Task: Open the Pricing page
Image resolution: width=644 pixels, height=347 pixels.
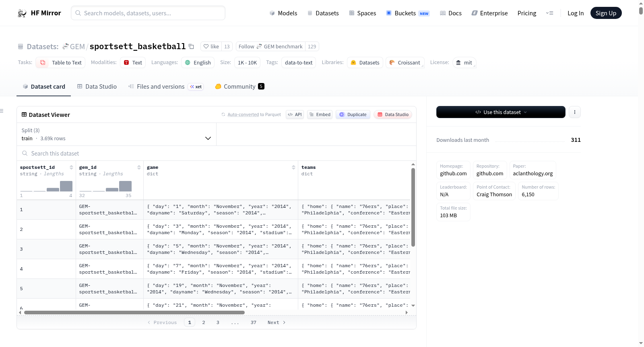Action: tap(527, 13)
